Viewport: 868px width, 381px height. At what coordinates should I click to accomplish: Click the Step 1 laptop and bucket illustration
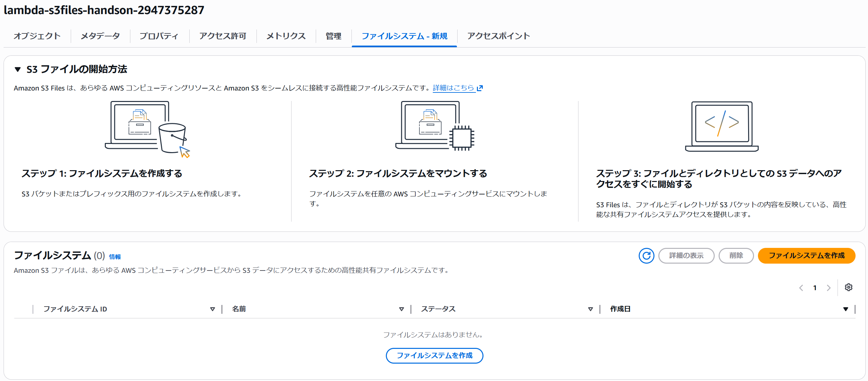click(148, 129)
